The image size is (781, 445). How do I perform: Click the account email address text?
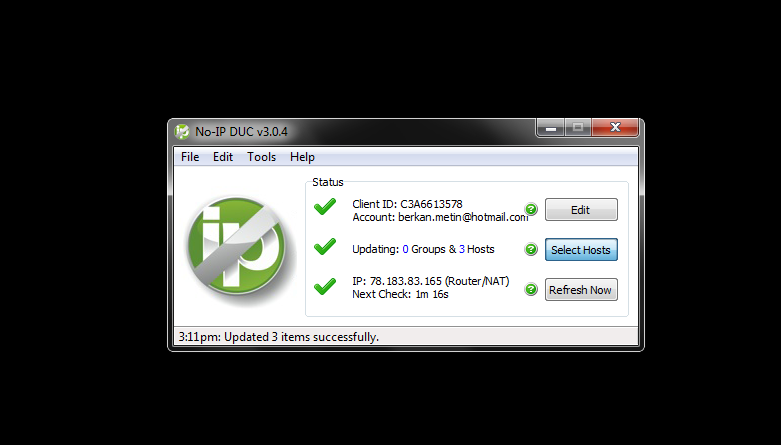pos(463,217)
